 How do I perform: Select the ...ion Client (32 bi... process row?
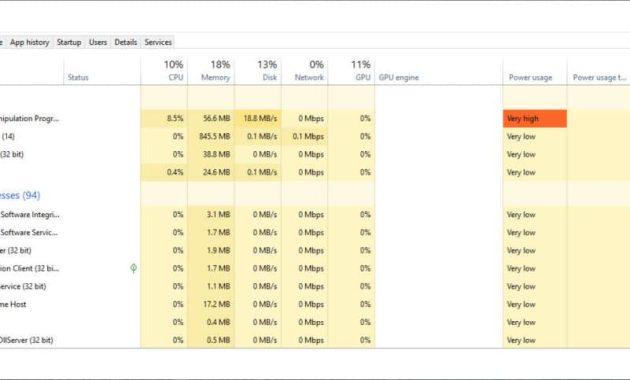coord(29,268)
